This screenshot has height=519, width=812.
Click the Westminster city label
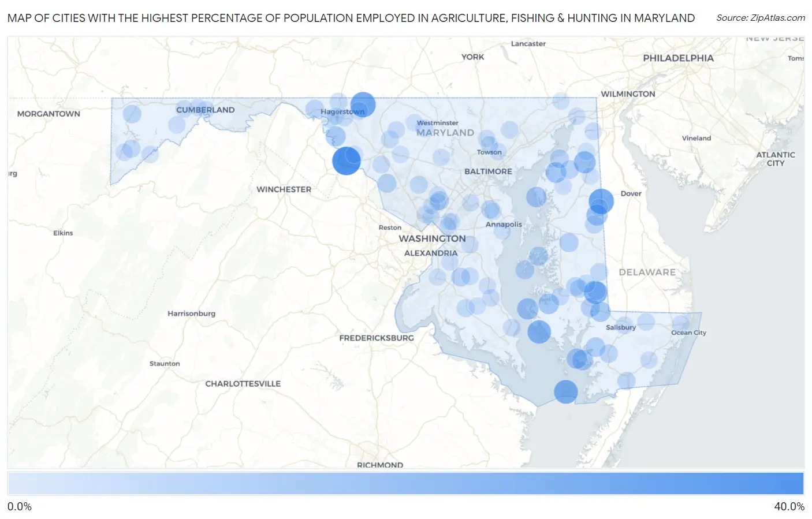437,123
